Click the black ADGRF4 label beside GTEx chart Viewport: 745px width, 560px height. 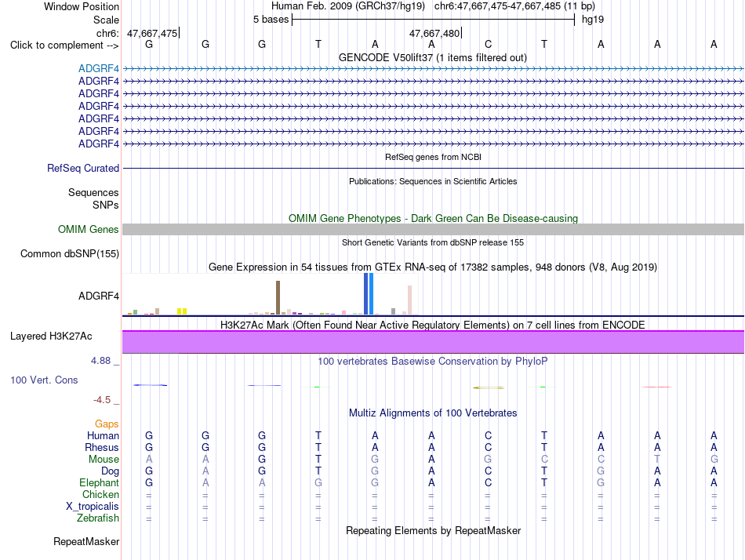coord(99,296)
